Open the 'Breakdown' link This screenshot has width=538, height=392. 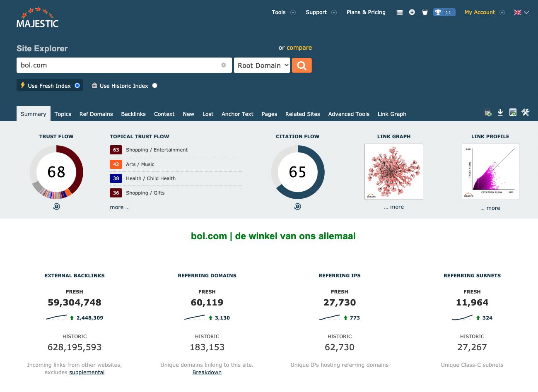point(207,373)
